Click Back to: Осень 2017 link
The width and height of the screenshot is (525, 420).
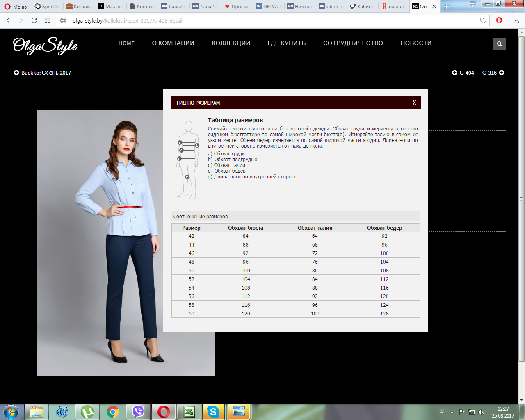(x=43, y=73)
